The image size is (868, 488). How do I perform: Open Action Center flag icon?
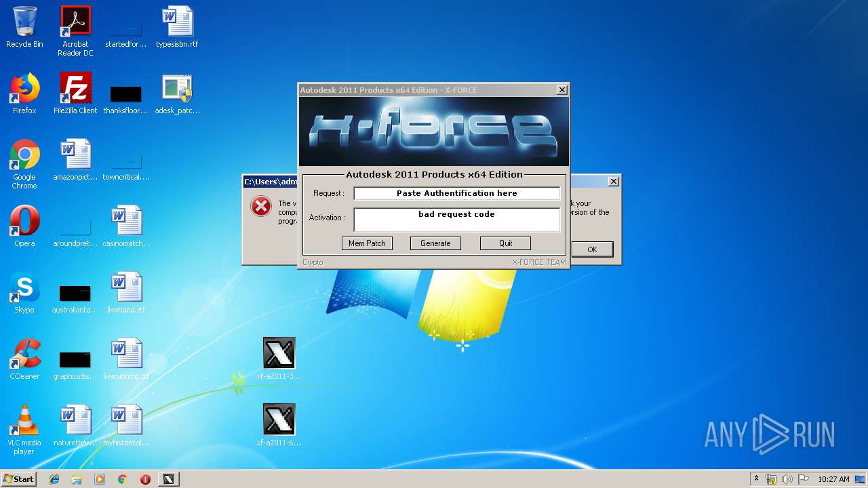[804, 479]
